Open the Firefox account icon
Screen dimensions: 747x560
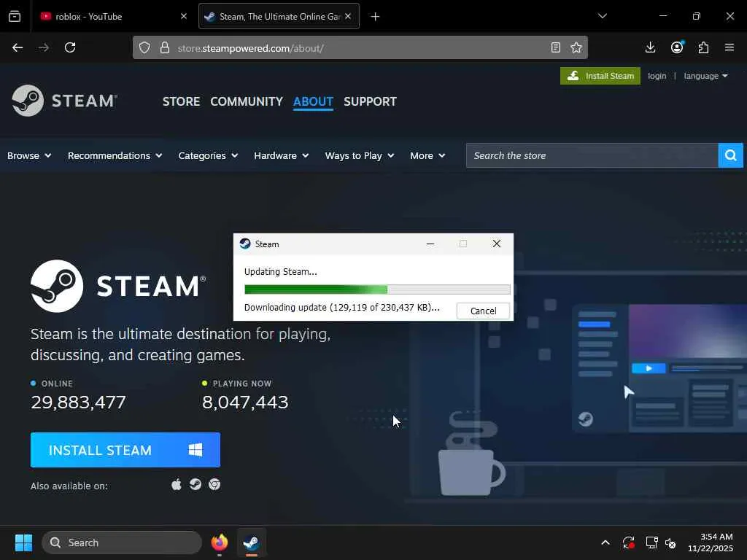pos(677,47)
